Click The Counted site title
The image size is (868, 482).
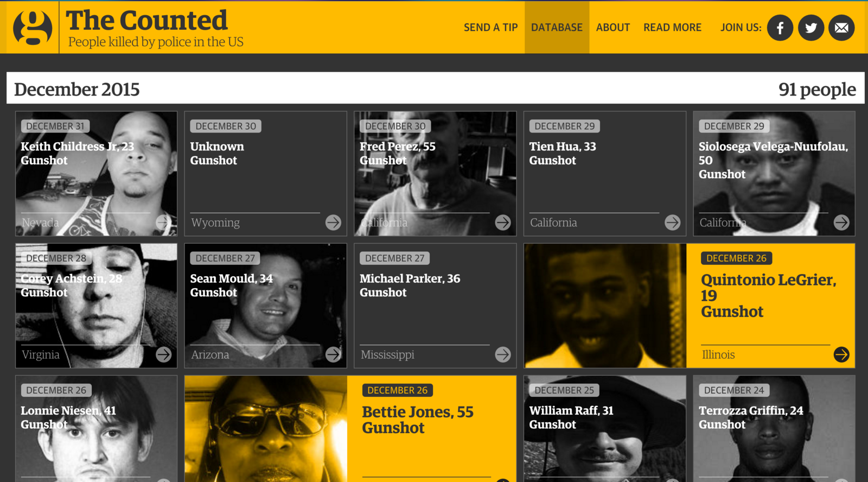[146, 21]
